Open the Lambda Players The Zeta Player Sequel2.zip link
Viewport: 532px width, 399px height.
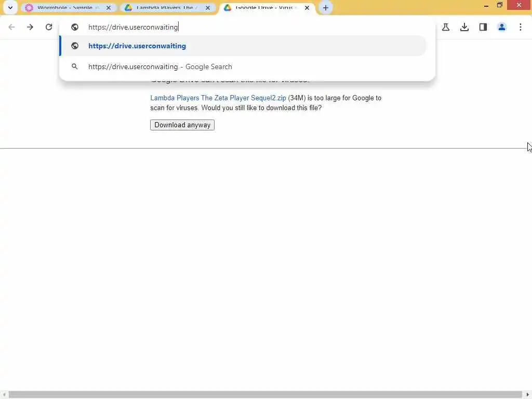click(218, 98)
